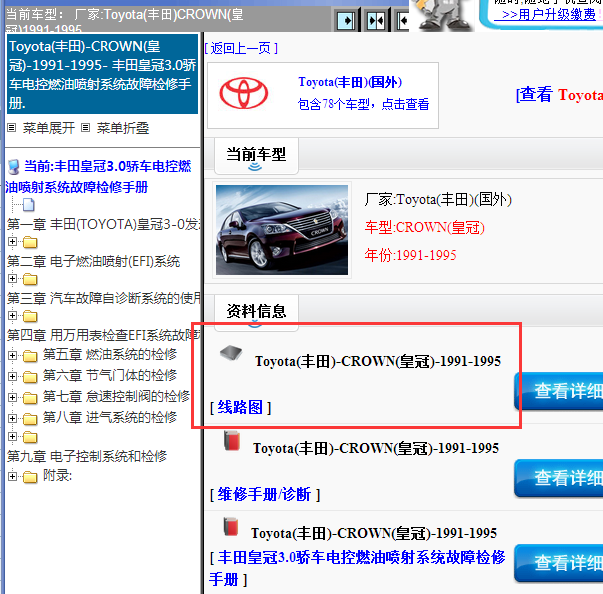Open 第八章 进气系统的检修 chapter
Viewport: 603px width, 594px height.
point(110,418)
